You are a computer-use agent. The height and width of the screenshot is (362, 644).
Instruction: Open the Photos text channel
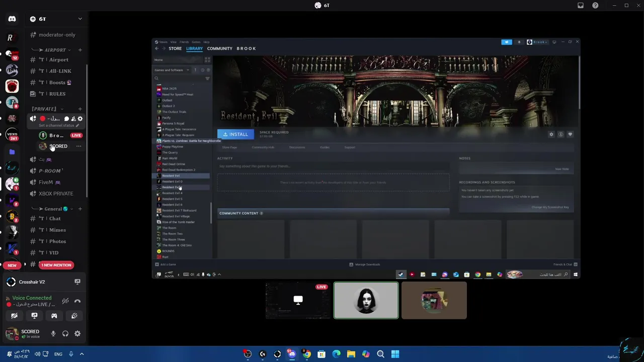pyautogui.click(x=56, y=241)
